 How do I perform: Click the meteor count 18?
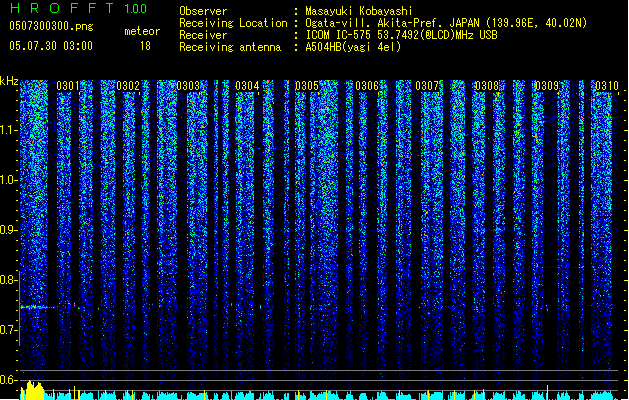point(145,46)
